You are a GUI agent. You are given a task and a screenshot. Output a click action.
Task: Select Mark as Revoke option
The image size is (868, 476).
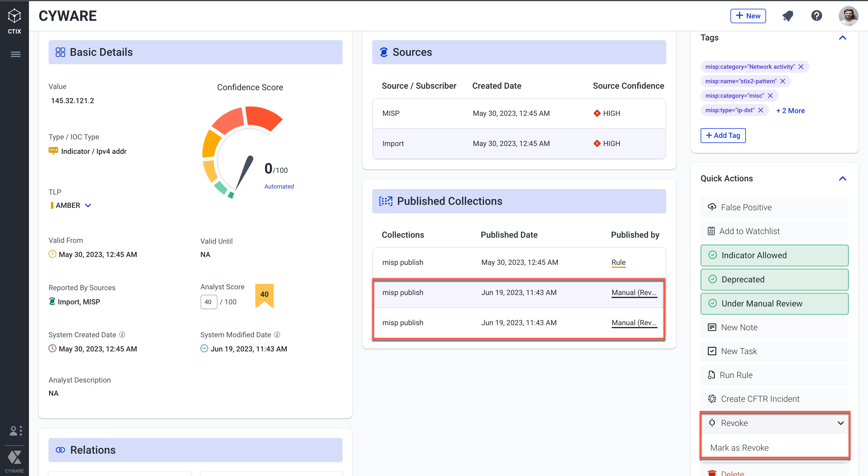739,448
